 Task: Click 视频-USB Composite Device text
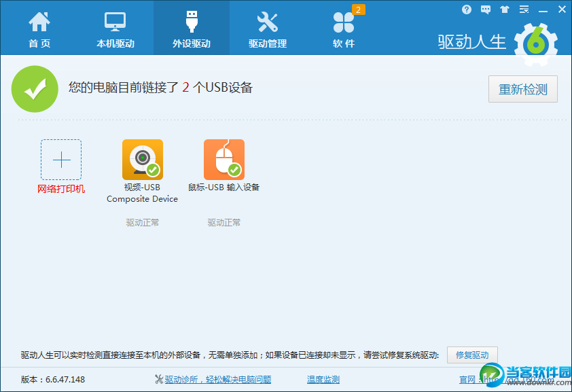[142, 193]
